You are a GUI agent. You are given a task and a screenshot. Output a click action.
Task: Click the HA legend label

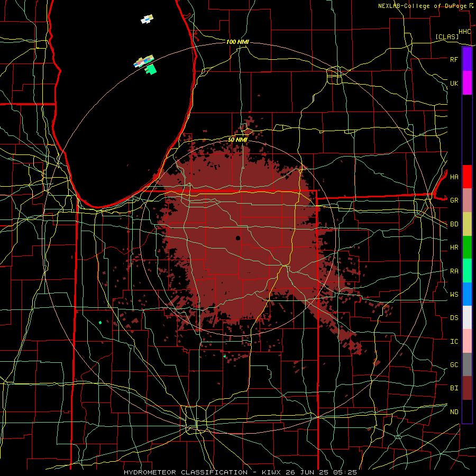tap(454, 177)
